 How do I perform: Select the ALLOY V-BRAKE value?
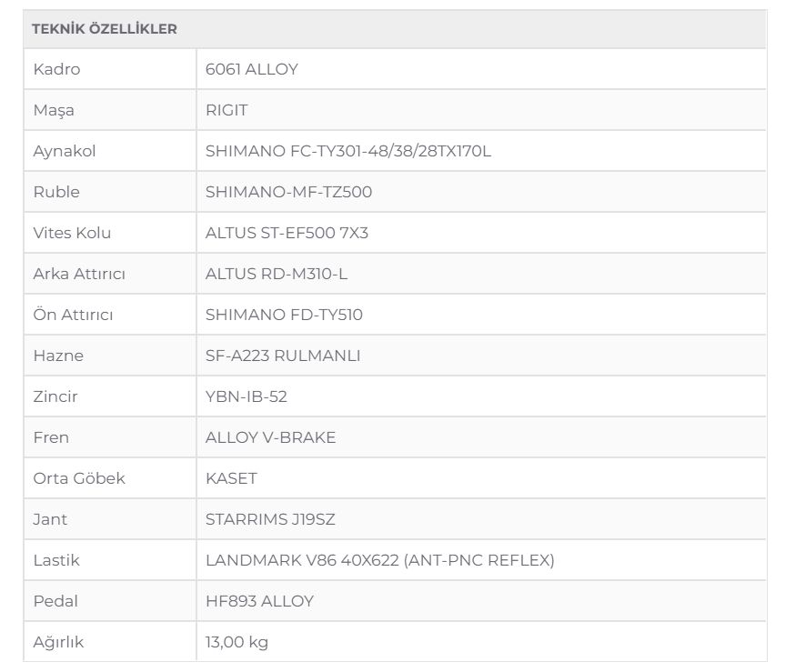[x=271, y=437]
